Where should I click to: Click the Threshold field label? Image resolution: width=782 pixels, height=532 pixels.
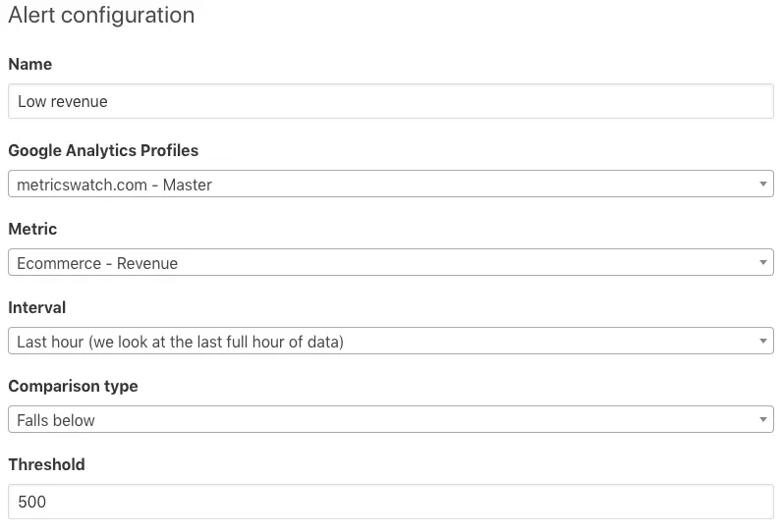coord(46,465)
